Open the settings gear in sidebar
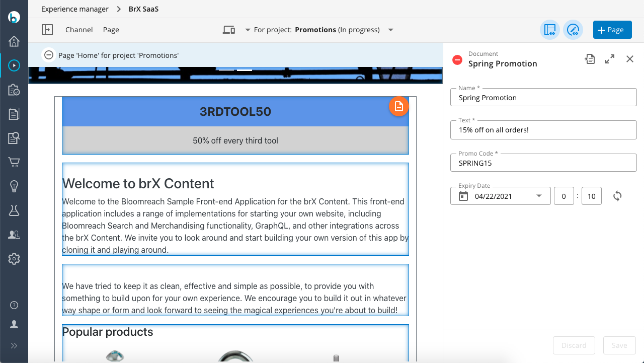The height and width of the screenshot is (363, 644). 14,259
